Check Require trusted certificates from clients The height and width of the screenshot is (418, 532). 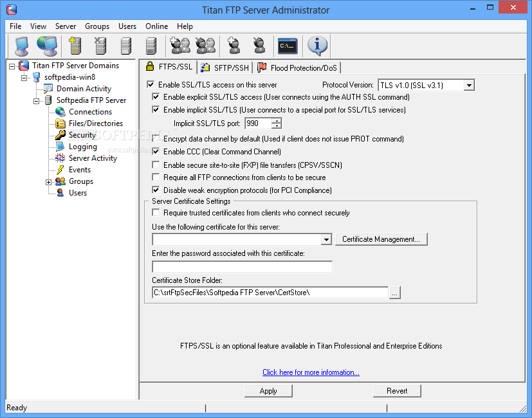(156, 212)
